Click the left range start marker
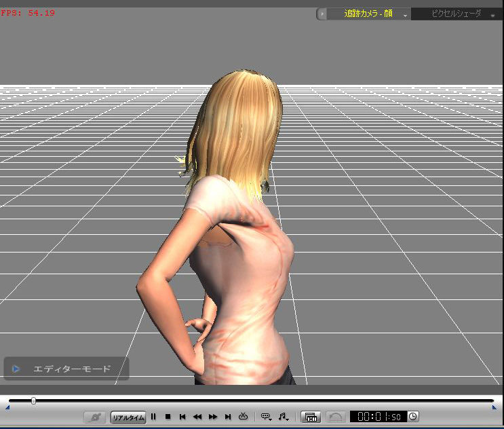The image size is (504, 429). click(7, 408)
